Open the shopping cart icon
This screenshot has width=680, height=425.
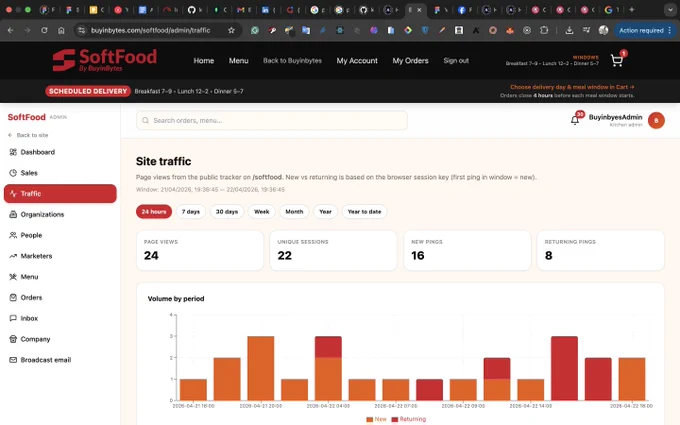click(x=616, y=61)
